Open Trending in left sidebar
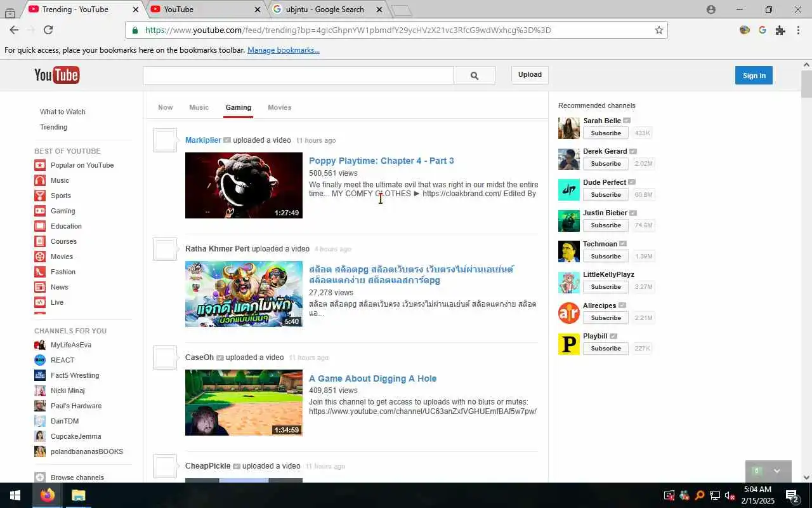The width and height of the screenshot is (812, 508). (x=53, y=127)
